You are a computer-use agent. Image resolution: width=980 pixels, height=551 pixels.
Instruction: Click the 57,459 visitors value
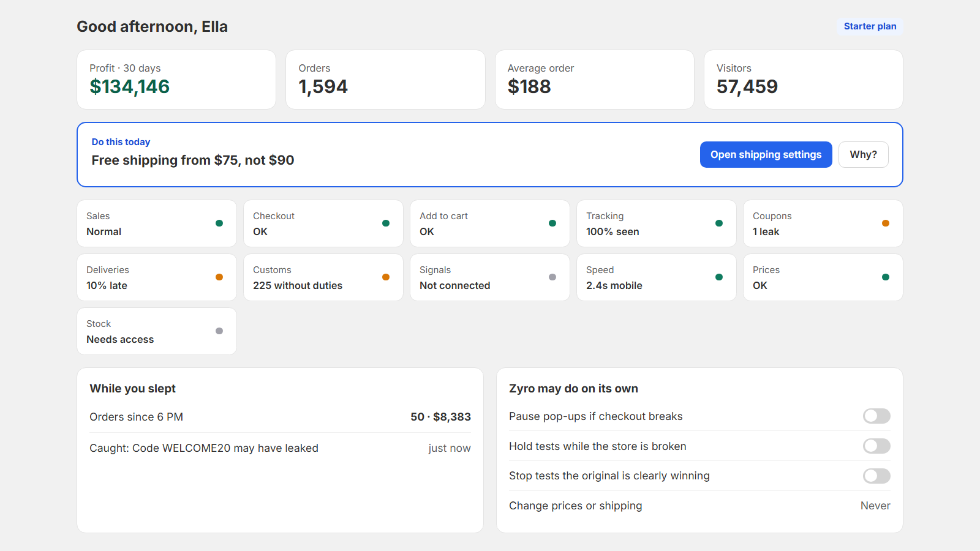(747, 87)
